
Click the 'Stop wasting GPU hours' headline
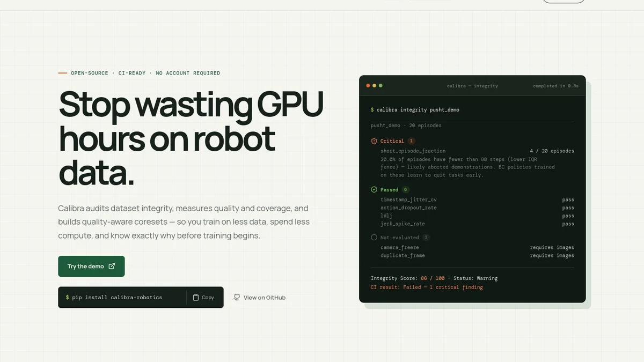click(191, 138)
